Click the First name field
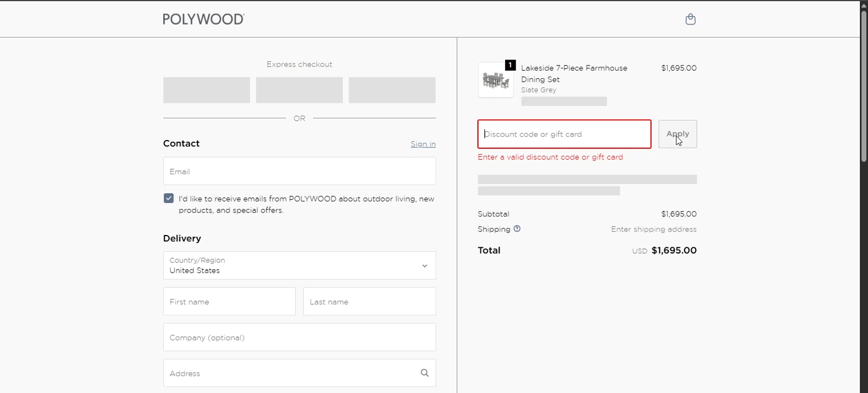The width and height of the screenshot is (868, 393). click(x=229, y=302)
